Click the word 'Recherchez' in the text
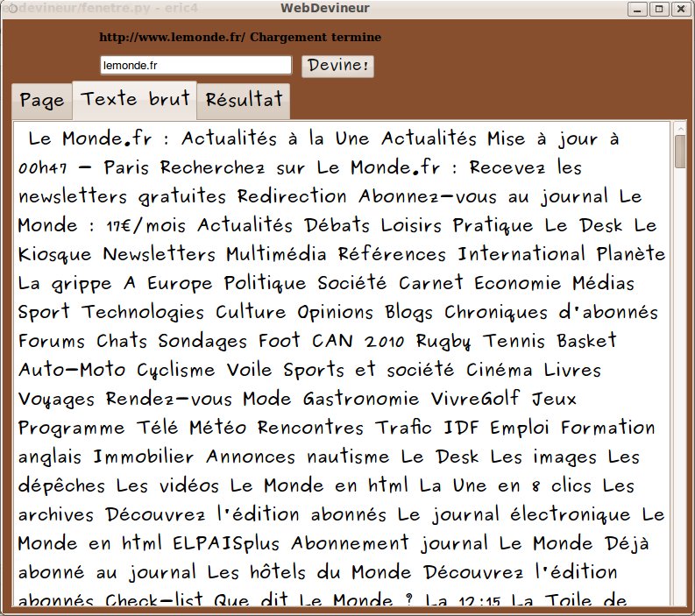Viewport: 695px width, 616px height. coord(212,167)
